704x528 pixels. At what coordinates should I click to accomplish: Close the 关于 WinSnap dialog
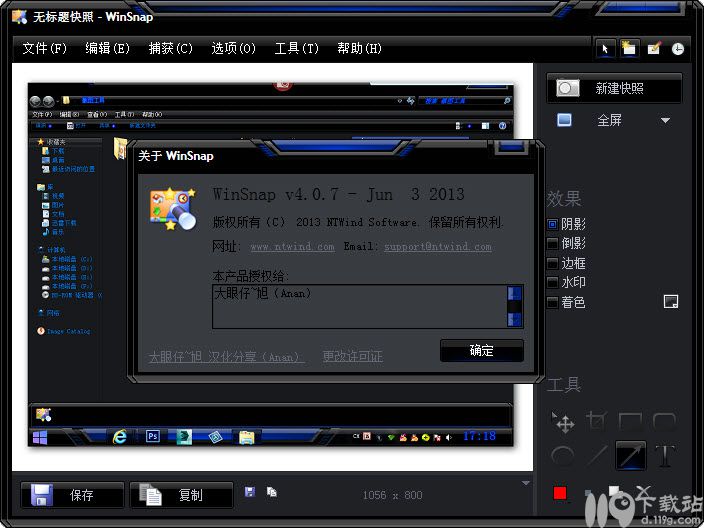[x=512, y=147]
